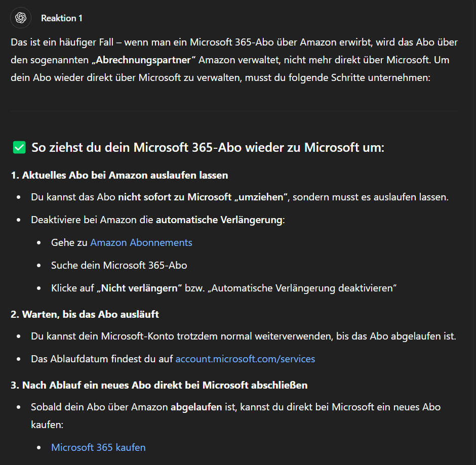Click the bold word "abgelaufen"
The image size is (476, 465).
pos(196,407)
